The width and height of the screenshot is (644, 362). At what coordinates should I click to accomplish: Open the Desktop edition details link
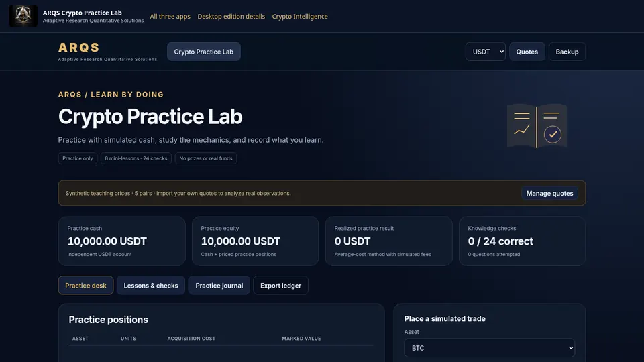pyautogui.click(x=231, y=16)
